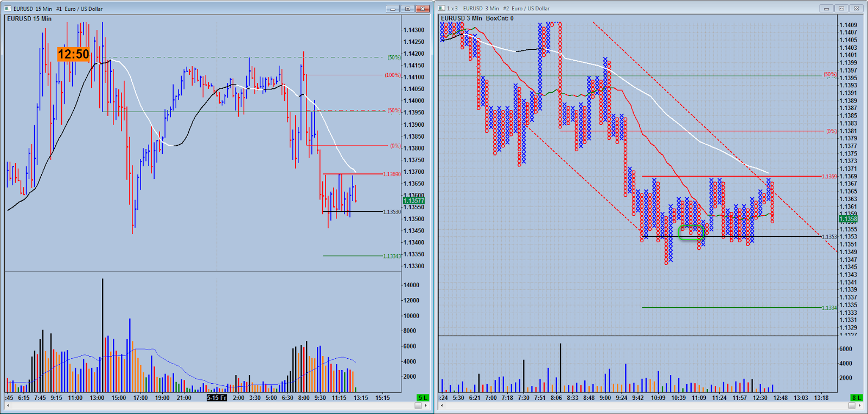Select the green 1.13577 current price tag
Image resolution: width=868 pixels, height=414 pixels.
(413, 201)
